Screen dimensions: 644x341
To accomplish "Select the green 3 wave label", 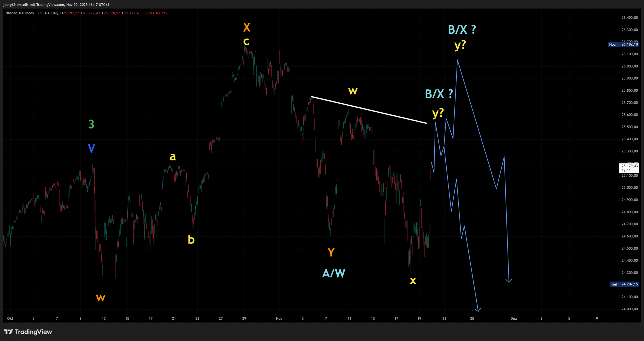I will (91, 124).
